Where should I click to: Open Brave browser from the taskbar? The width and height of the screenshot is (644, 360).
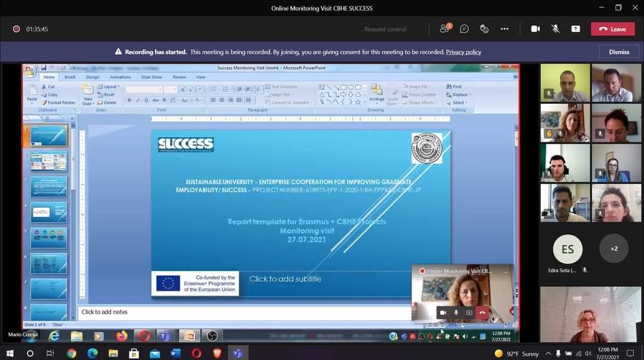(217, 353)
